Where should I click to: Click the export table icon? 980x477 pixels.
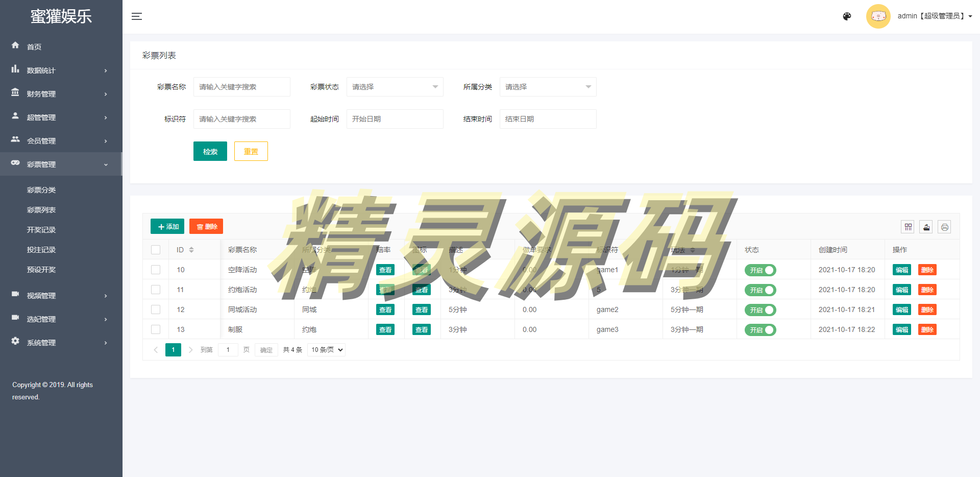tap(926, 227)
